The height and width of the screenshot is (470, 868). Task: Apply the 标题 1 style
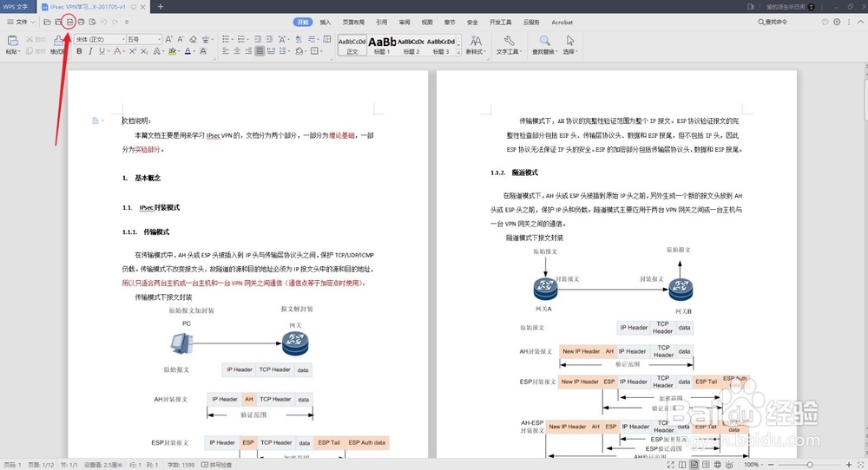pyautogui.click(x=382, y=45)
